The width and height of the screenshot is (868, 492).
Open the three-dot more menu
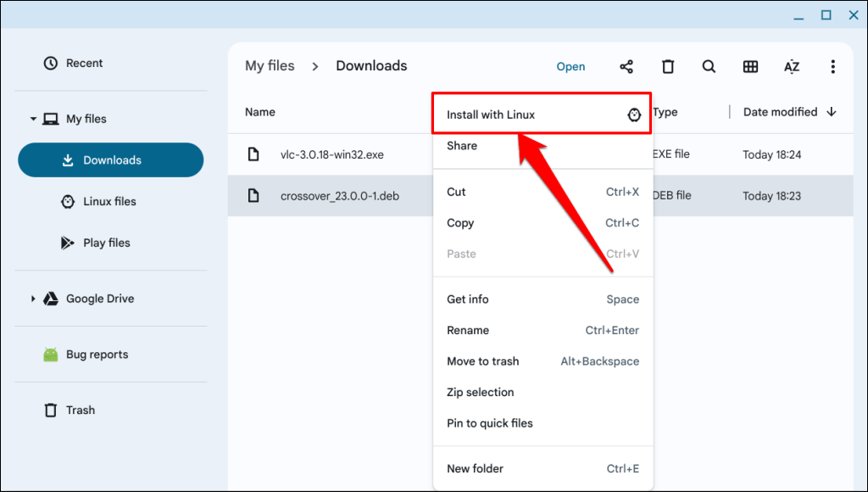[x=833, y=67]
